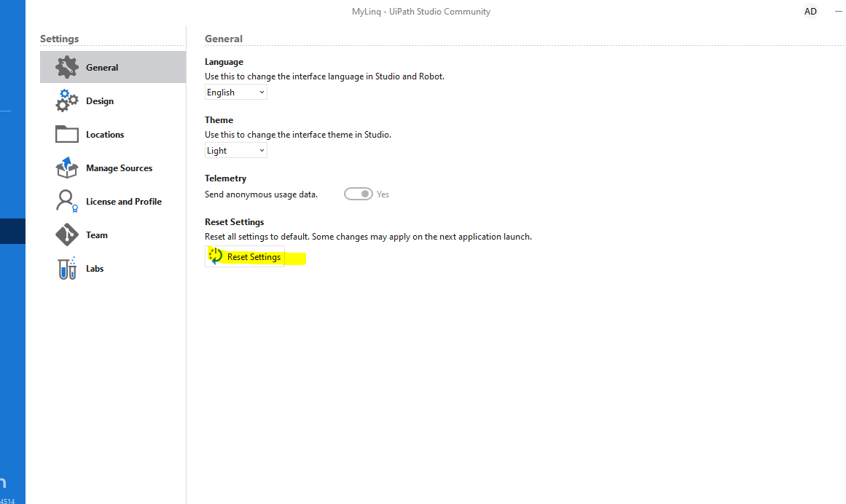This screenshot has height=504, width=846.
Task: Click the interface language description text
Action: (324, 76)
